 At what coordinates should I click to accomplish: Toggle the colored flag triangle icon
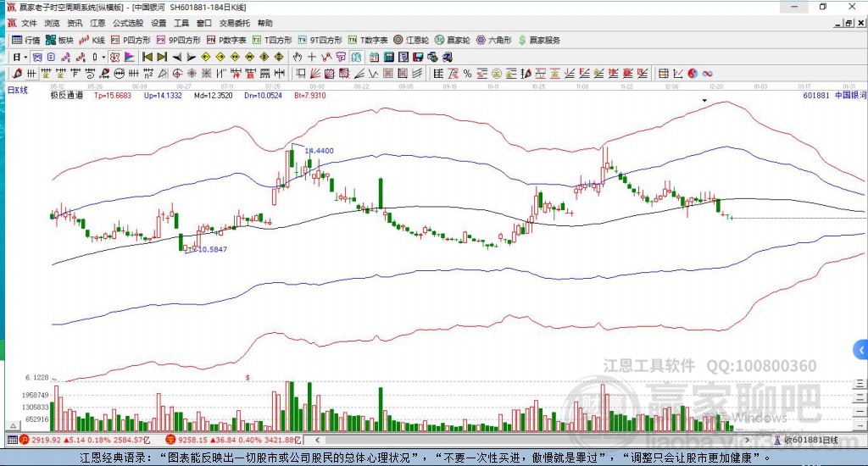tap(130, 57)
